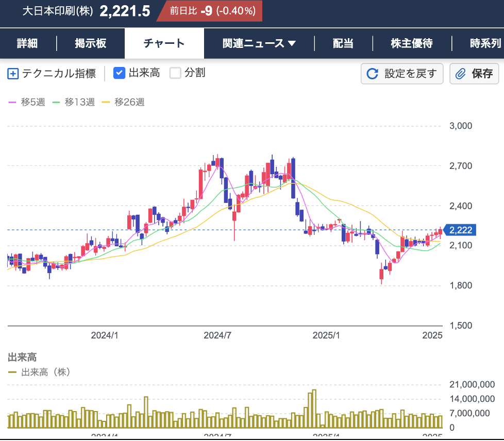
Task: Enable the 分割 checkbox
Action: [x=176, y=73]
